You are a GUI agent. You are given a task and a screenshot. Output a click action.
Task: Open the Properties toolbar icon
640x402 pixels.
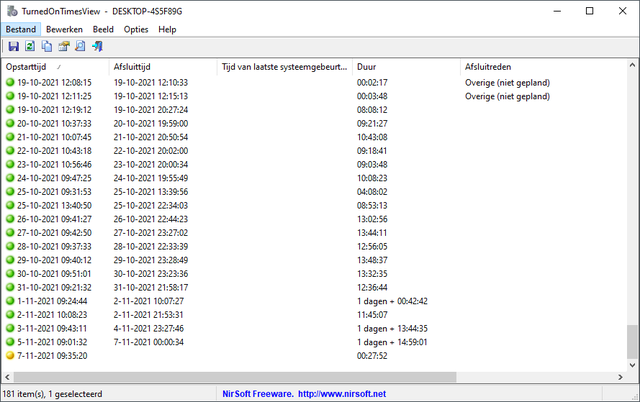[64, 47]
